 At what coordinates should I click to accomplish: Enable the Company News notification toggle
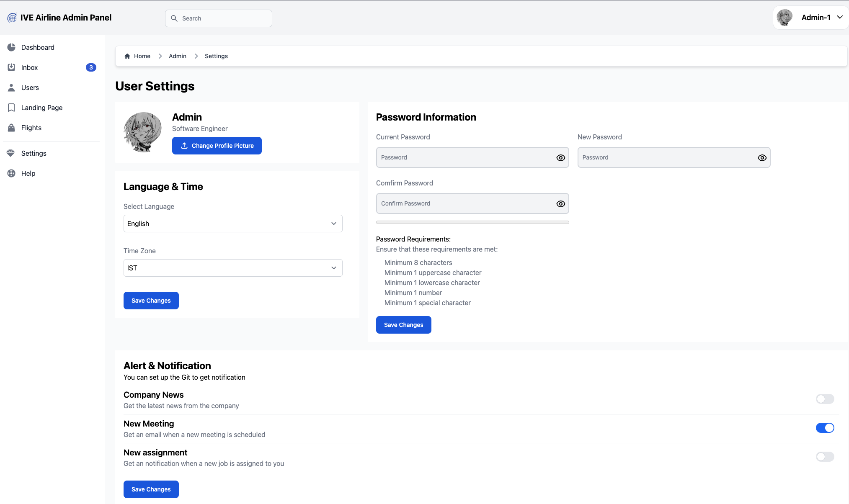tap(825, 399)
